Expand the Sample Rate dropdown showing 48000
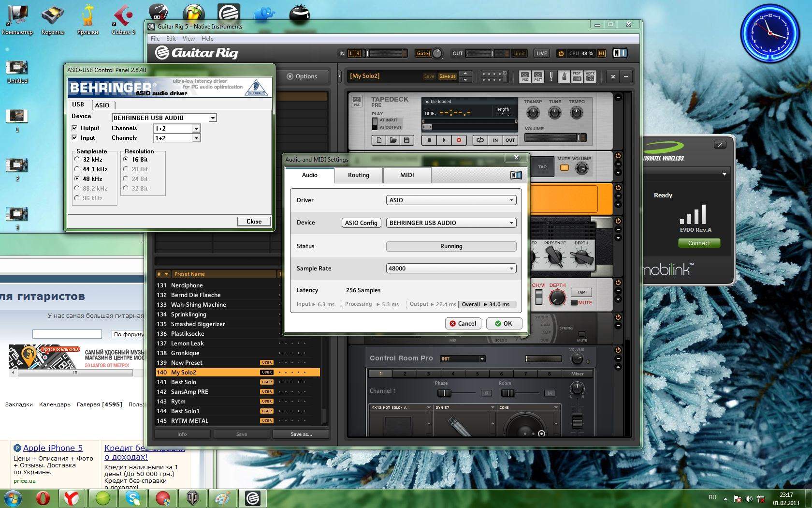This screenshot has height=508, width=812. pyautogui.click(x=451, y=269)
